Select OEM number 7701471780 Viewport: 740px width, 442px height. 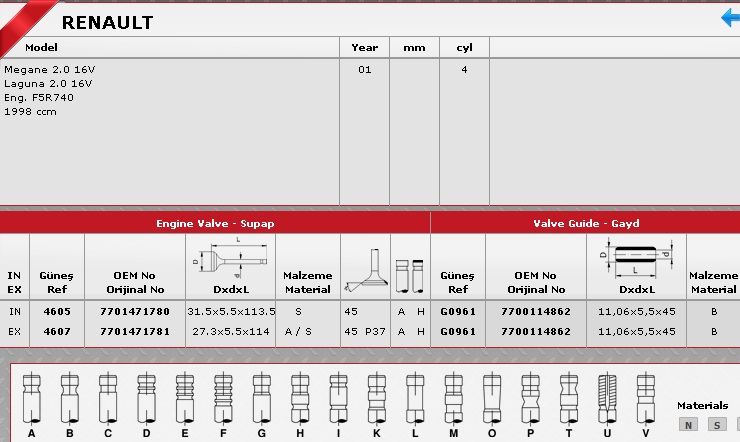pyautogui.click(x=134, y=311)
